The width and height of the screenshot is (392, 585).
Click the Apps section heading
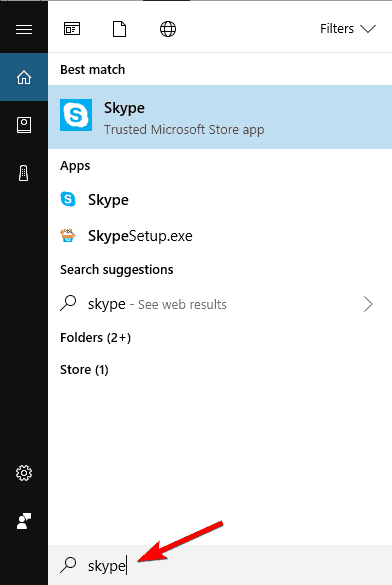coord(75,166)
